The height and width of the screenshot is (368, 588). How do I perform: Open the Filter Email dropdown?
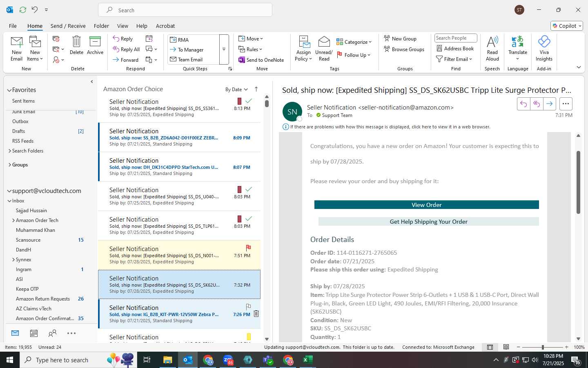point(454,59)
